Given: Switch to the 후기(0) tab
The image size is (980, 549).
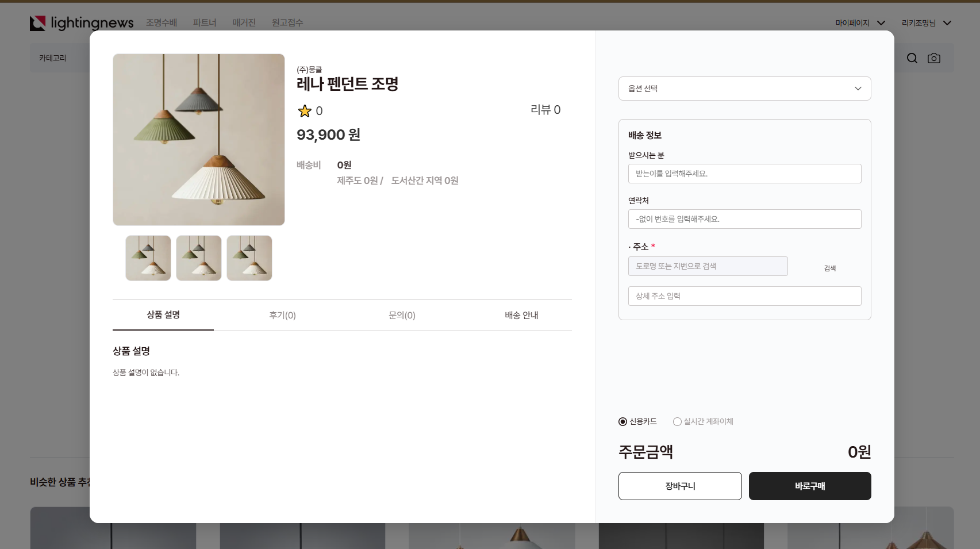Looking at the screenshot, I should click(x=282, y=315).
